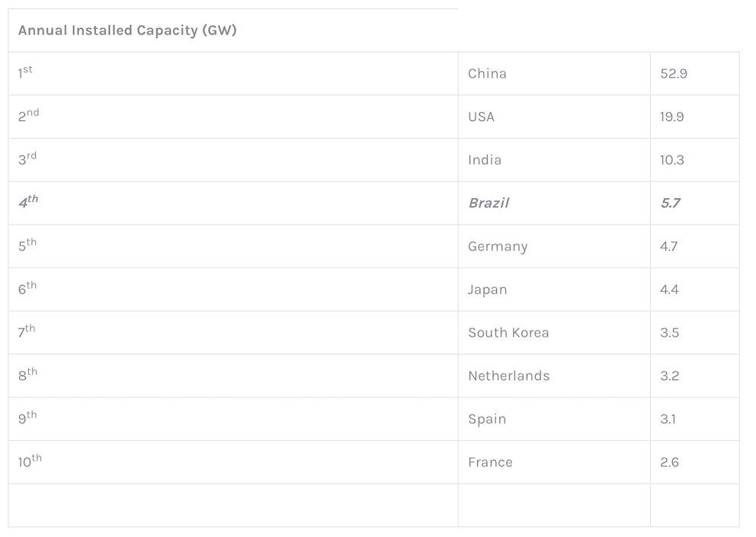Select the India country cell
The height and width of the screenshot is (537, 756).
[x=485, y=160]
